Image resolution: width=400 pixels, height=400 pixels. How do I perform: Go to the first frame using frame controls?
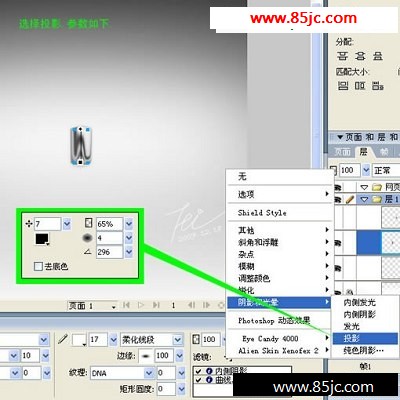click(126, 305)
